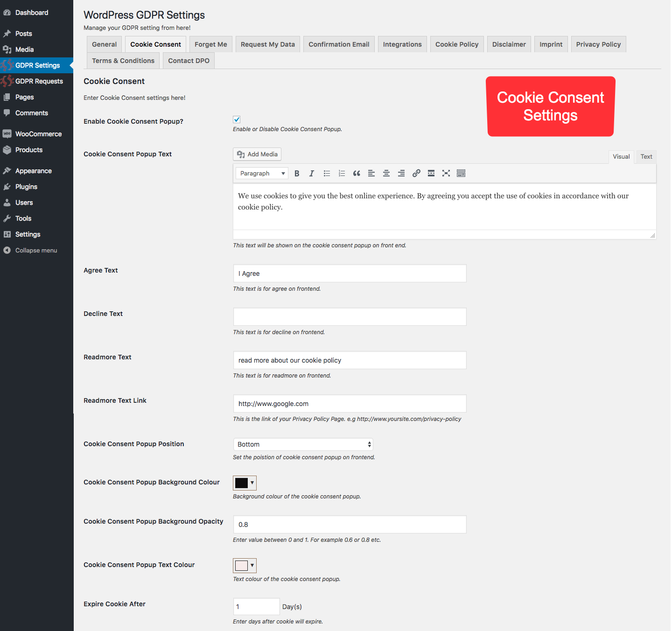Switch editor to Text mode

646,157
